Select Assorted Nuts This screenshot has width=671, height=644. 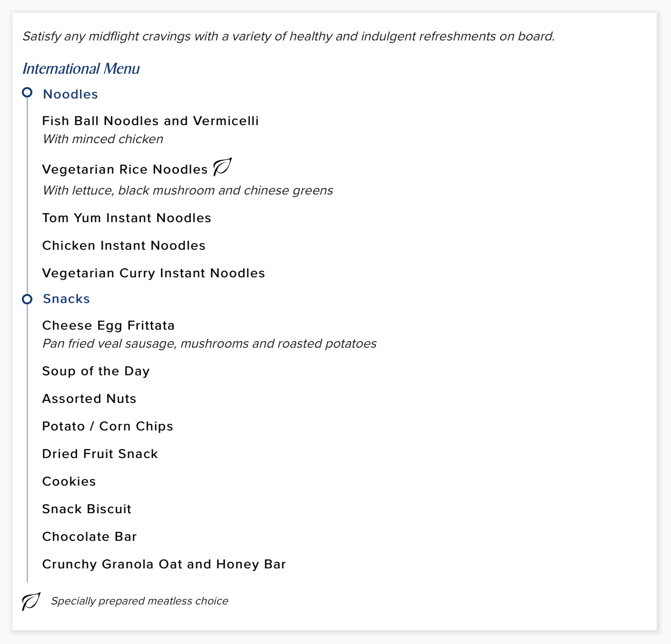pyautogui.click(x=89, y=399)
